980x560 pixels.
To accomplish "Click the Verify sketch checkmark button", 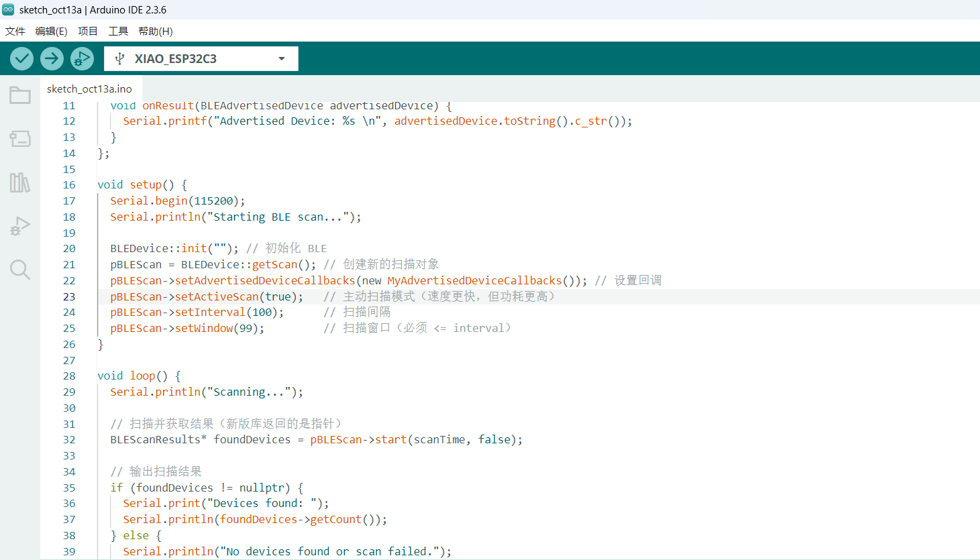I will coord(22,59).
